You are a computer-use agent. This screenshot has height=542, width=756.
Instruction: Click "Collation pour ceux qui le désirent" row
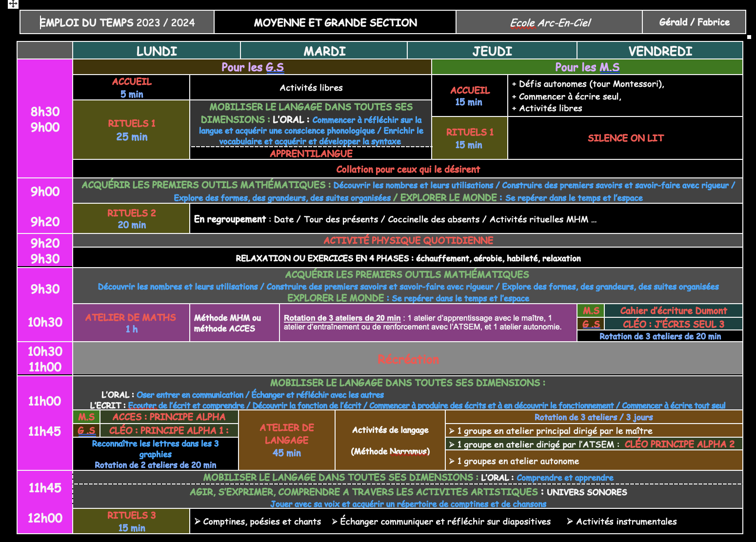[x=408, y=169]
